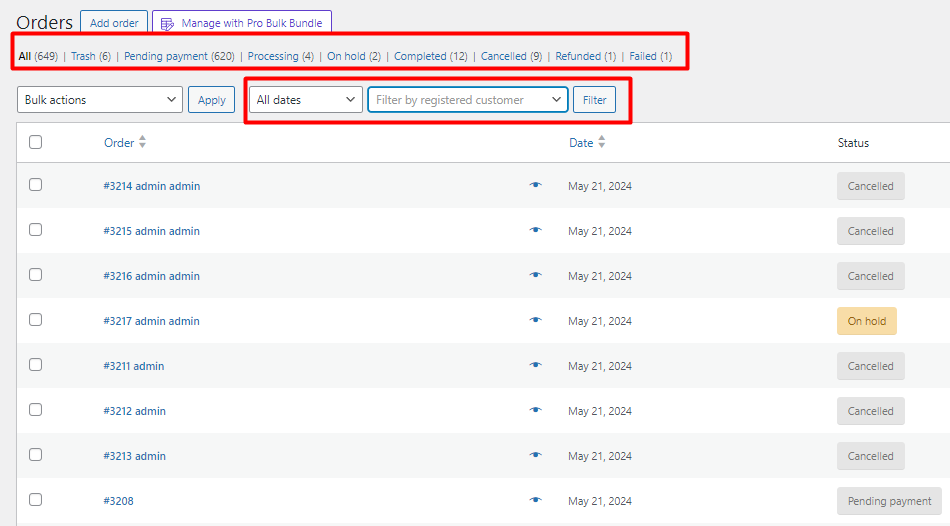
Task: Open preview eye icon for order #3208
Action: click(x=535, y=500)
